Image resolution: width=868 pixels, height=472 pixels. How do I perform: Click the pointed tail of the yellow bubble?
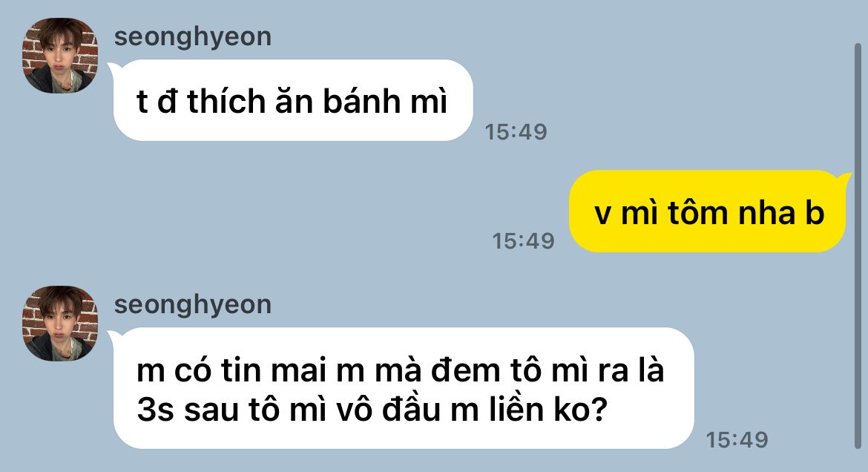tap(845, 178)
